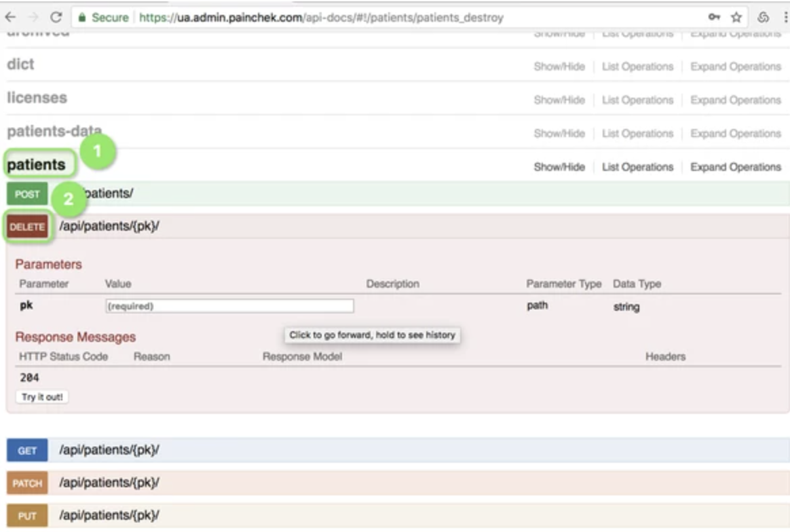This screenshot has height=532, width=790.
Task: Click the PUT method badge
Action: 27,516
